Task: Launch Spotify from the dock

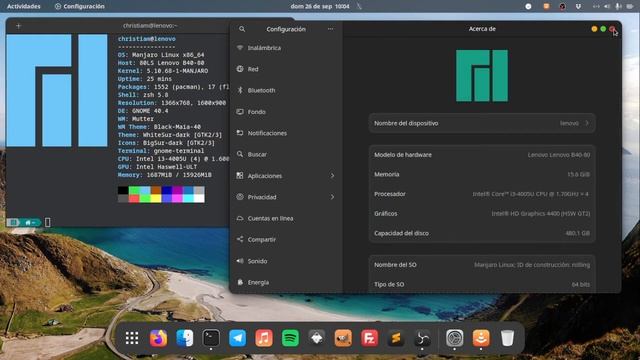Action: coord(290,338)
